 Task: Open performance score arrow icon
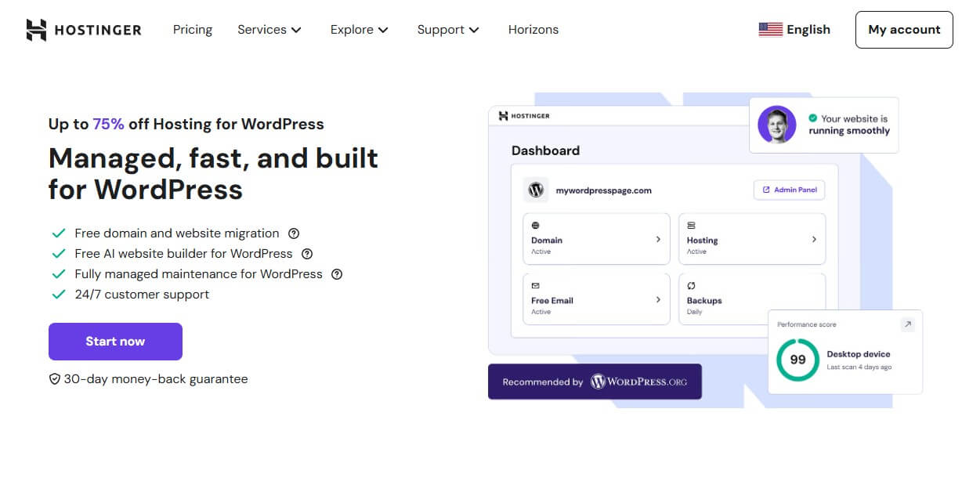tap(907, 324)
